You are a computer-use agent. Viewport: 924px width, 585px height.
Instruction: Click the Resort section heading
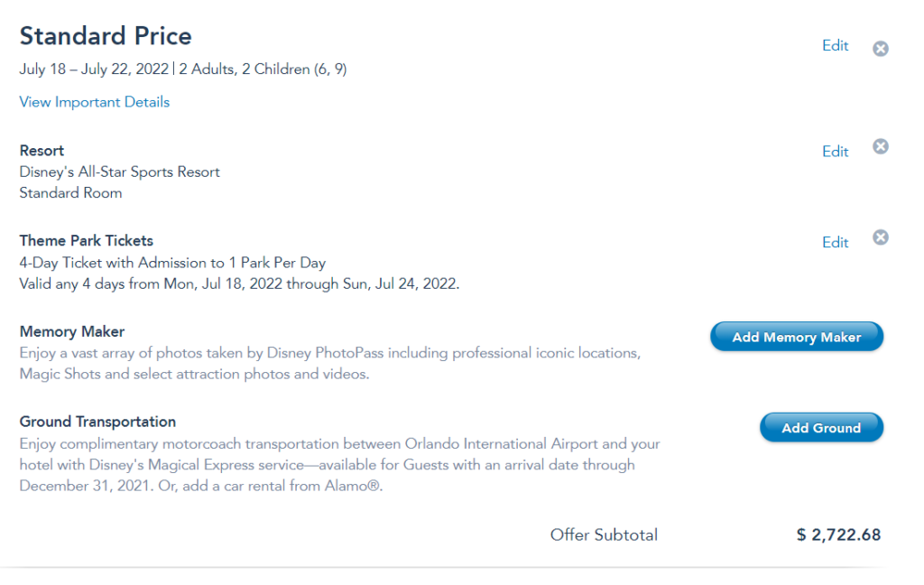point(42,151)
